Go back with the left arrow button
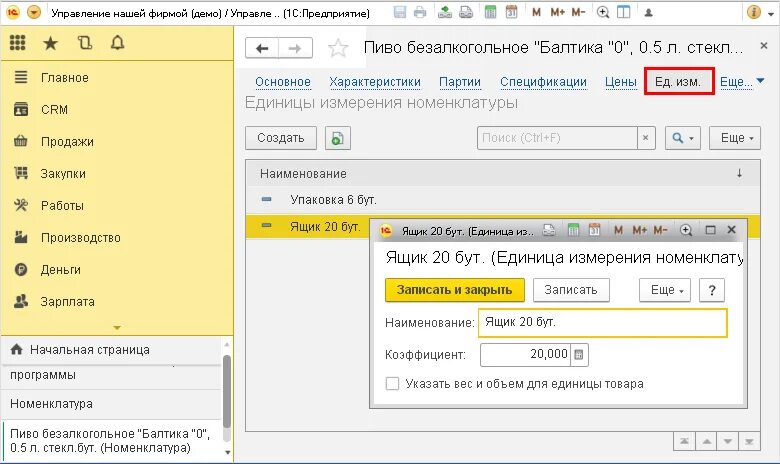 coord(262,48)
